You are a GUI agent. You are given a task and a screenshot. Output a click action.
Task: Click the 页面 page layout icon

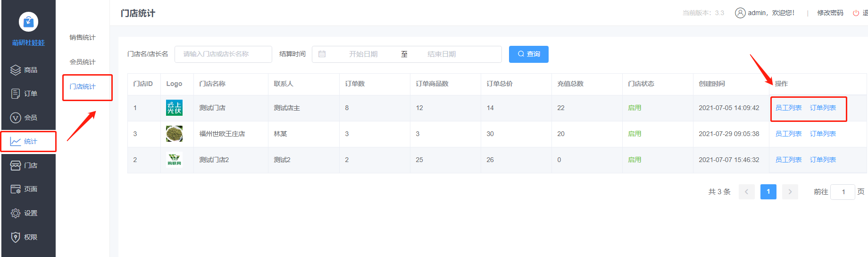click(x=16, y=189)
